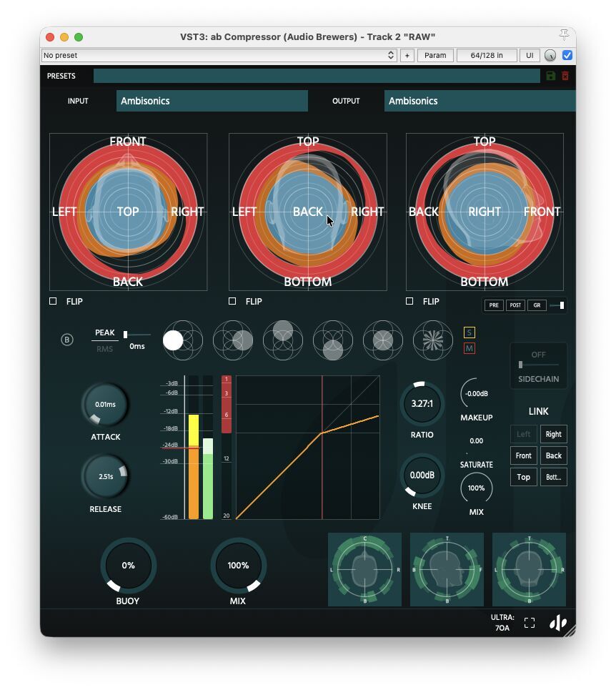Adjust the wet/dry knob in the host toolbar
Image resolution: width=616 pixels, height=690 pixels.
tap(550, 56)
